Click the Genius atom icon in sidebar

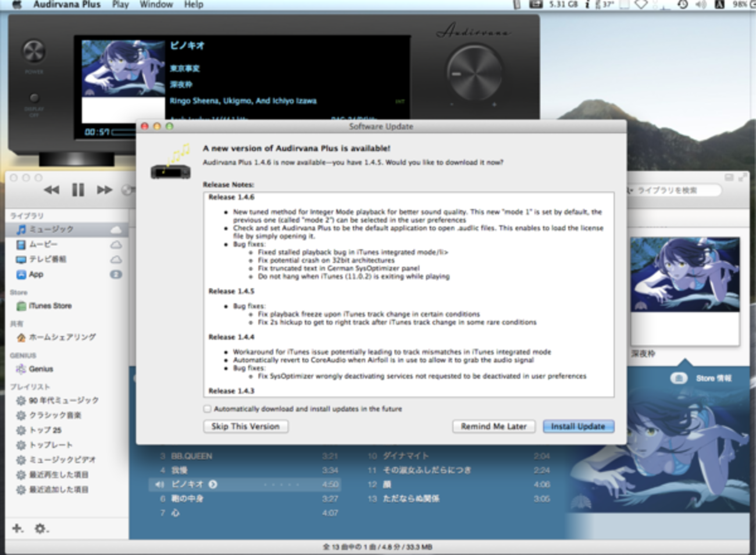click(21, 368)
